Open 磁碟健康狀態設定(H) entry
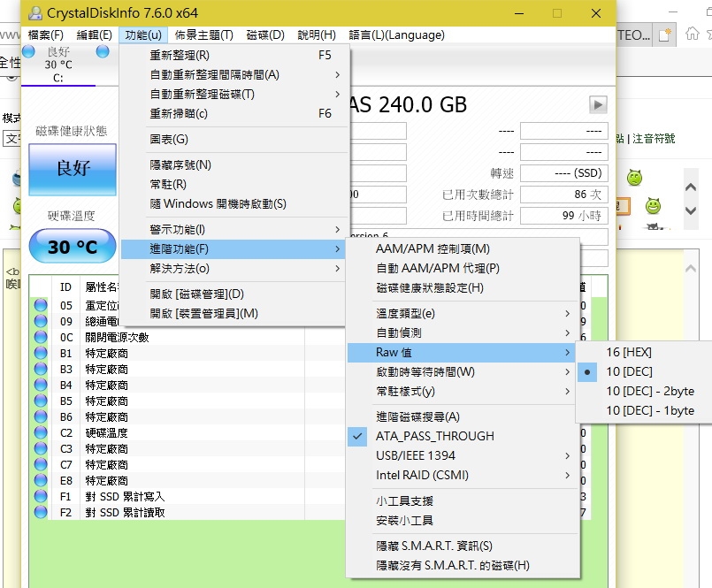712x588 pixels. (x=463, y=288)
